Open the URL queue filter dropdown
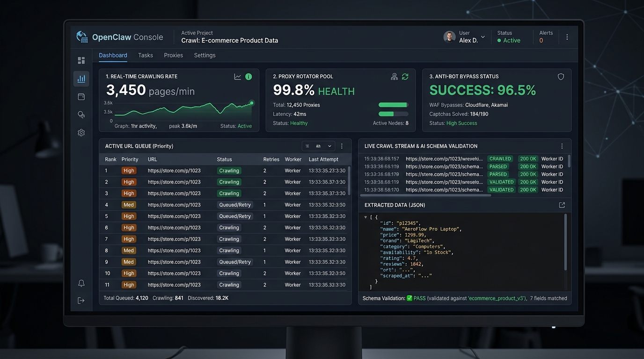This screenshot has height=359, width=644. click(318, 146)
